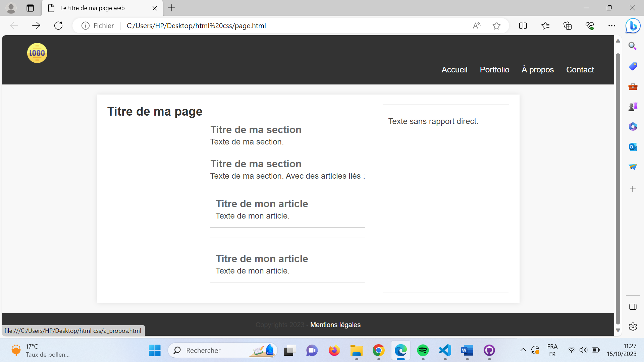Viewport: 644px width, 362px height.
Task: Click the page vertical scrollbar thumb
Action: (618, 188)
